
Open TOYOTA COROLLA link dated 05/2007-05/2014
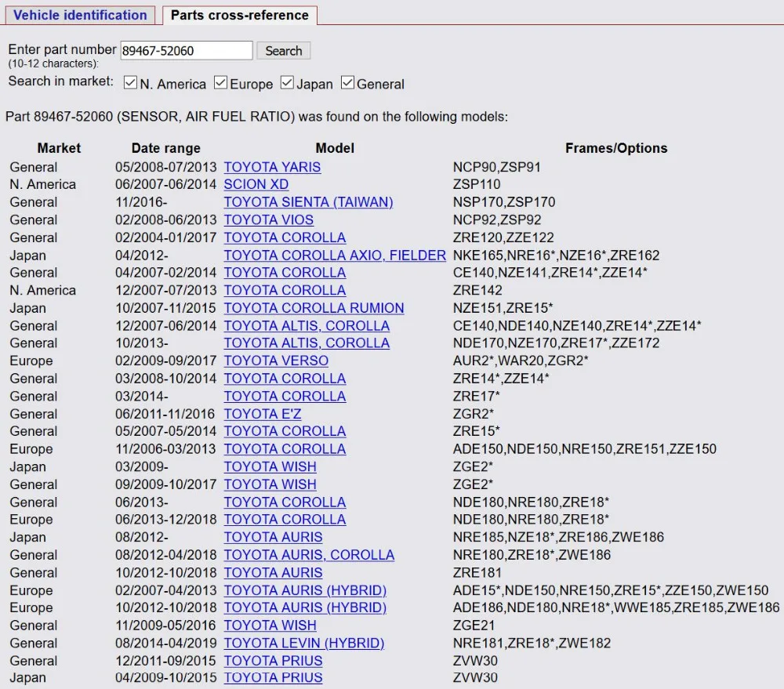coord(285,431)
